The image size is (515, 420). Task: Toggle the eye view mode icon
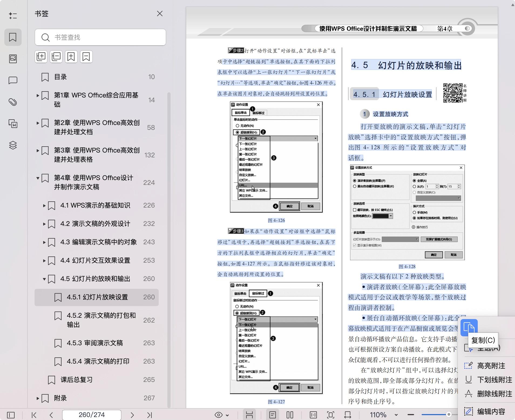point(219,415)
